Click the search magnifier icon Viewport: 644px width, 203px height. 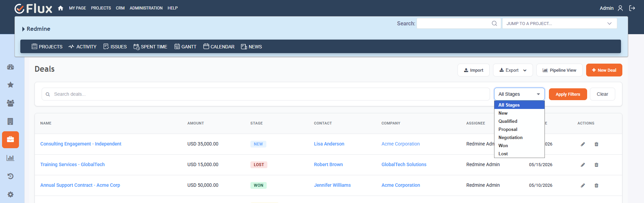(x=494, y=23)
